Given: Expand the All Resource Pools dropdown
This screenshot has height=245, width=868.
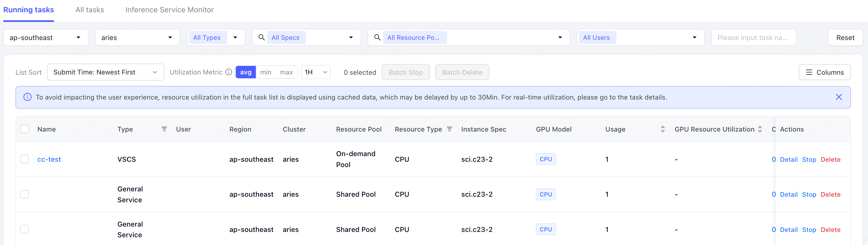Looking at the screenshot, I should pos(560,37).
